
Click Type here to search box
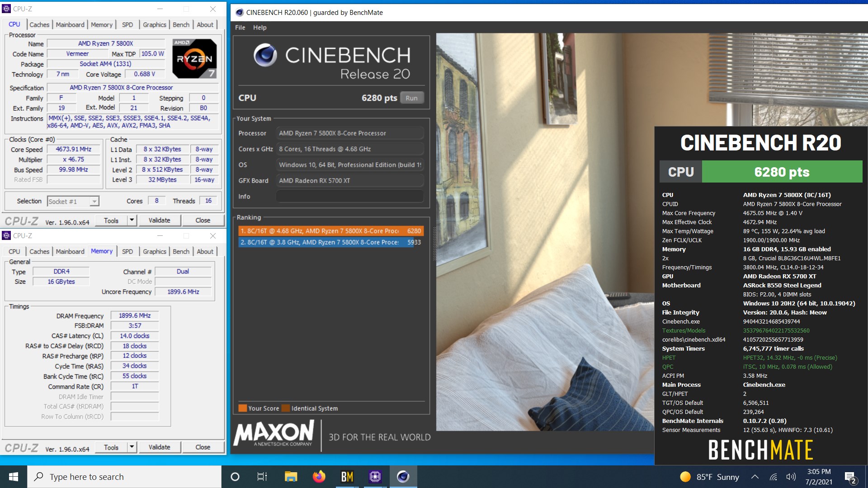[125, 477]
